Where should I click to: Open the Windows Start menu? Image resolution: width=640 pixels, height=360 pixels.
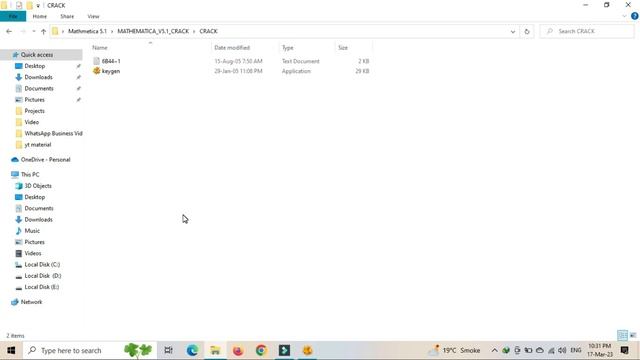coord(11,350)
